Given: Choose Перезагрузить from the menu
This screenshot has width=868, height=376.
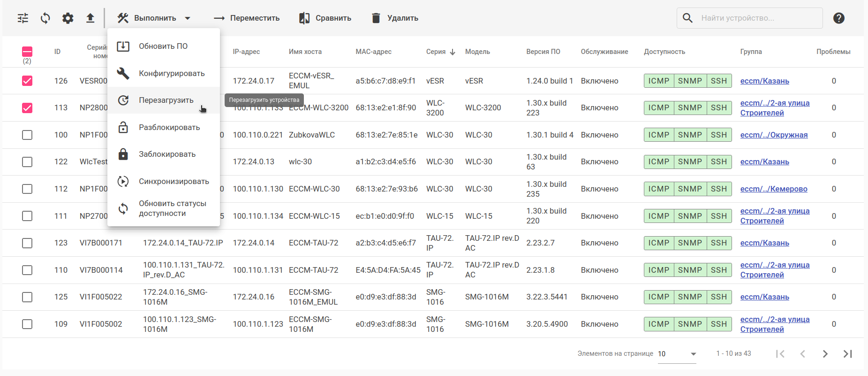Looking at the screenshot, I should coord(166,100).
